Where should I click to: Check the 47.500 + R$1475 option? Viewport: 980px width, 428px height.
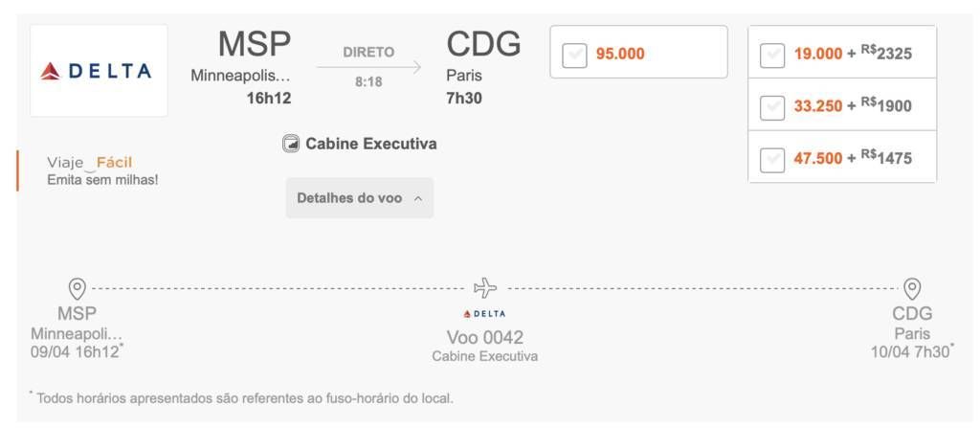772,160
